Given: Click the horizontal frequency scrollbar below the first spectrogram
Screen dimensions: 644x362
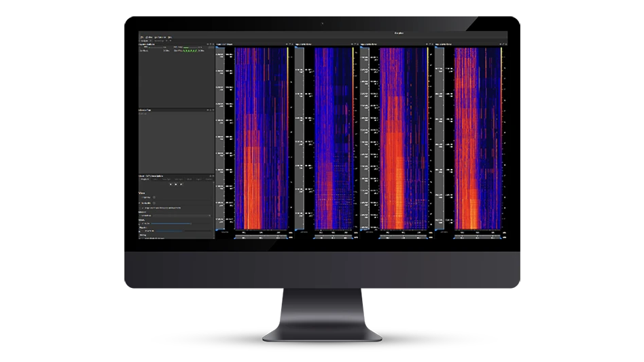Looking at the screenshot, I should (x=262, y=238).
